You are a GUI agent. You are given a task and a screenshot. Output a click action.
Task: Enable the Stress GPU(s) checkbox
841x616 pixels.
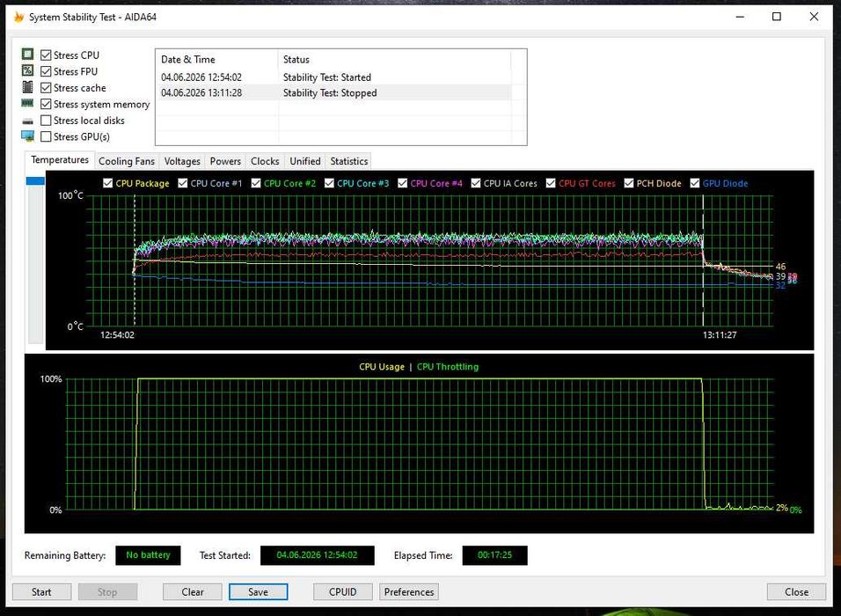(46, 136)
